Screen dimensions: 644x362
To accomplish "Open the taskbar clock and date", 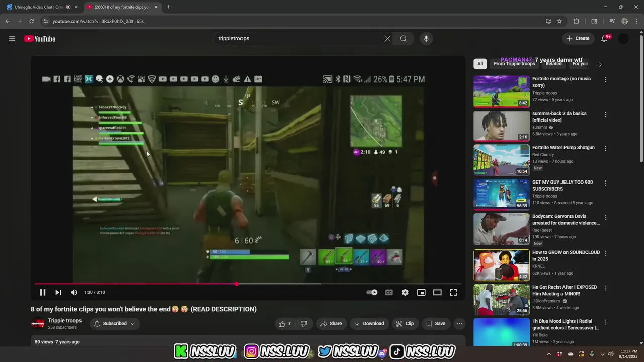I will click(x=629, y=354).
